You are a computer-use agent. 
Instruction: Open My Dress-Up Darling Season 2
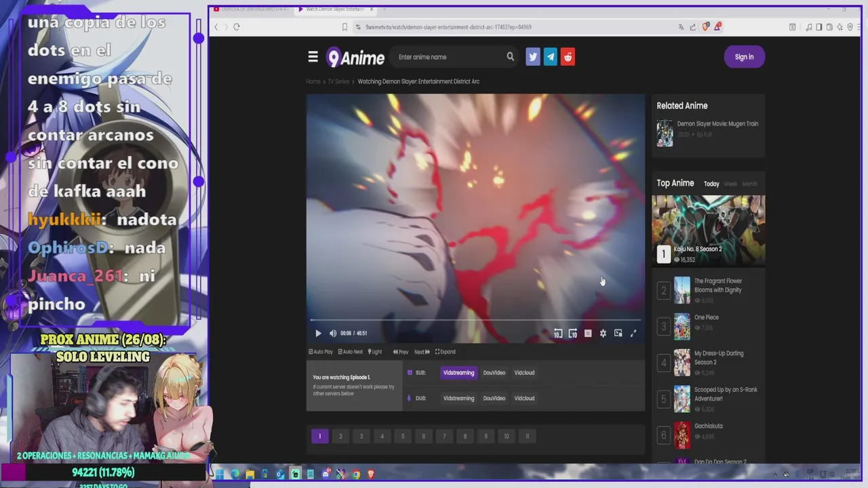pyautogui.click(x=719, y=358)
